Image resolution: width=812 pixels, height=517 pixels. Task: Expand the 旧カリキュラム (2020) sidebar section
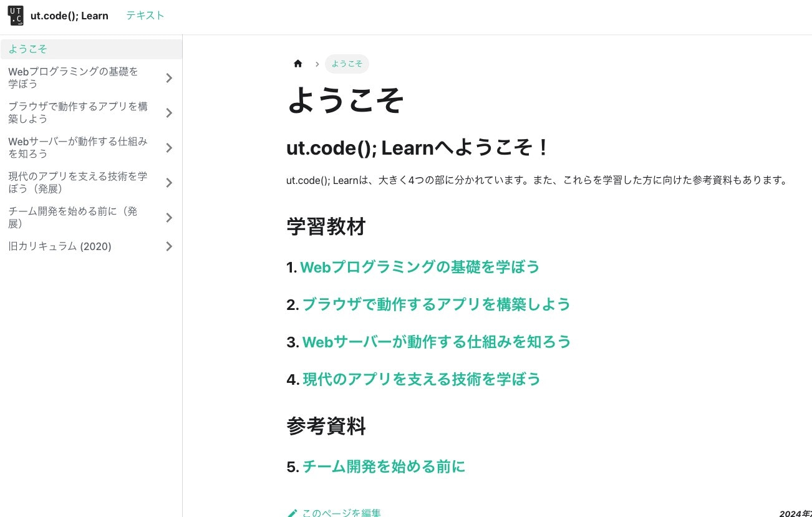[168, 246]
